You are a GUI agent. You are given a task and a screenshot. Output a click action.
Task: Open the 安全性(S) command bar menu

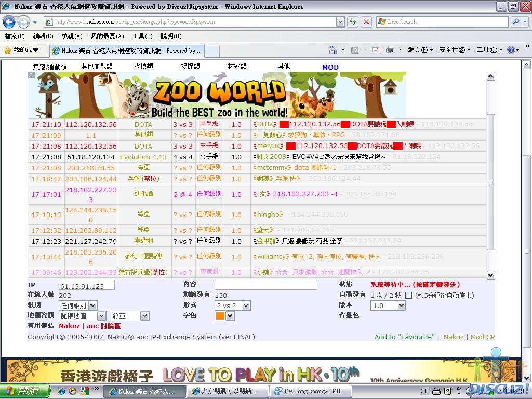(x=455, y=50)
